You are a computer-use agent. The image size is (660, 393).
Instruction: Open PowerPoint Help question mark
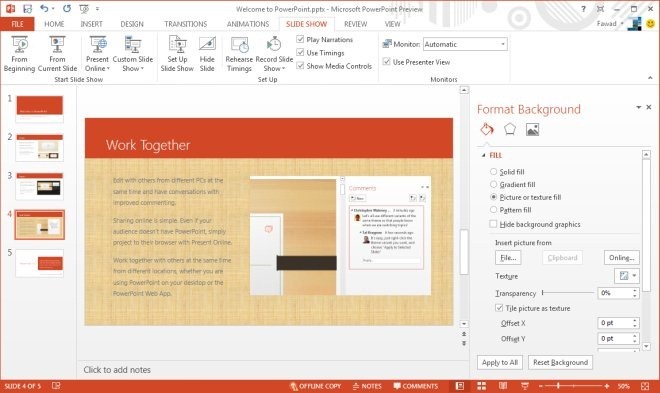click(583, 9)
